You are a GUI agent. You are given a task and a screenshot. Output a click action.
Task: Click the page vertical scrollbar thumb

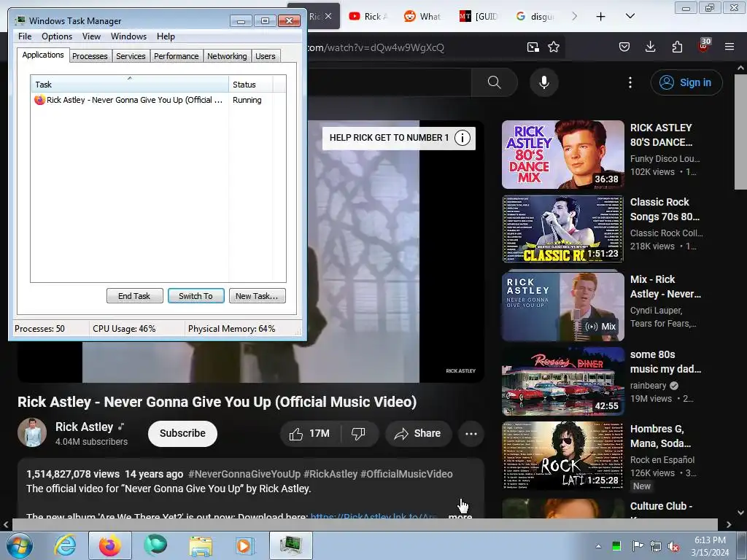point(740,131)
